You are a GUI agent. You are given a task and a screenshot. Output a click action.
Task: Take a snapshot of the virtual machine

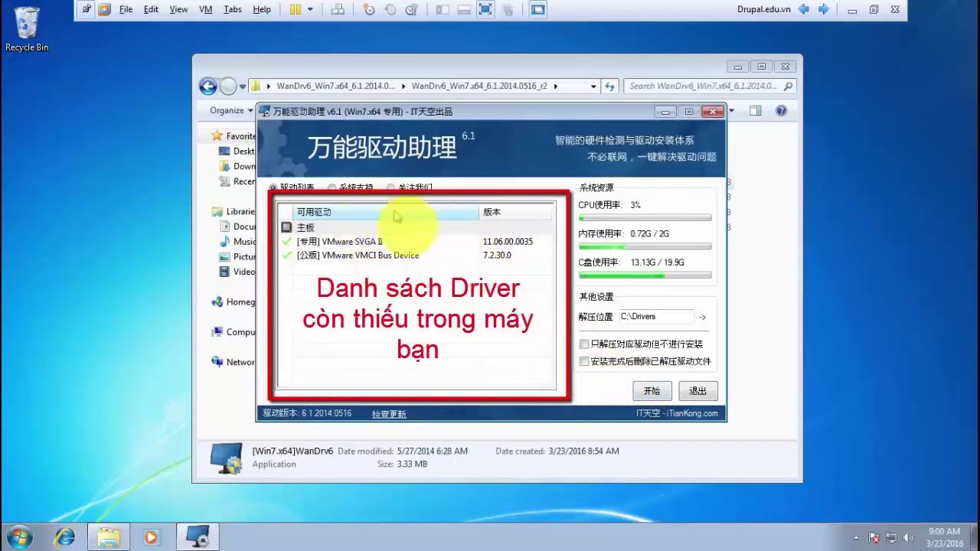coord(369,9)
